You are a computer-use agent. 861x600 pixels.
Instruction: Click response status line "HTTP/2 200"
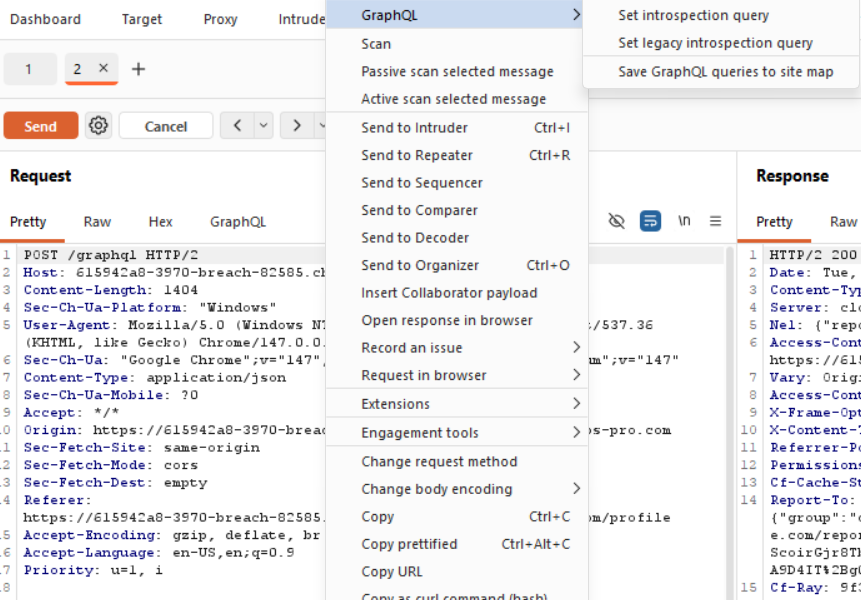coord(813,255)
